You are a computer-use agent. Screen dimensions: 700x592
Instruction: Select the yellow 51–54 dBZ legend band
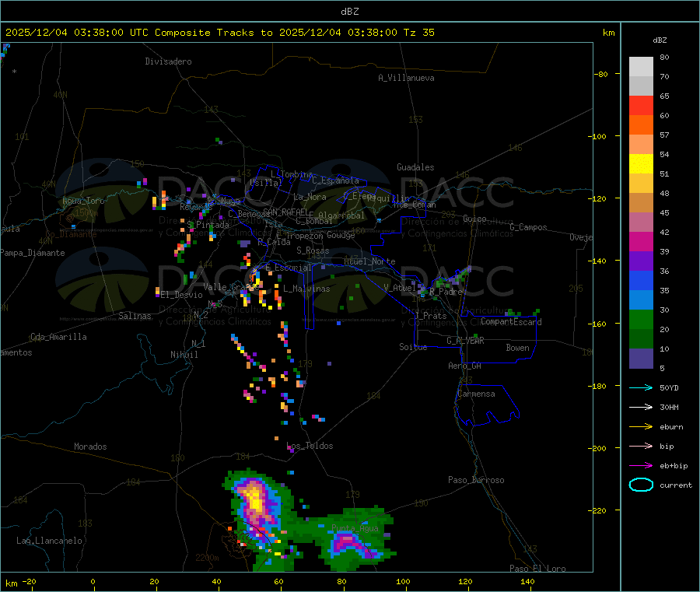[641, 164]
